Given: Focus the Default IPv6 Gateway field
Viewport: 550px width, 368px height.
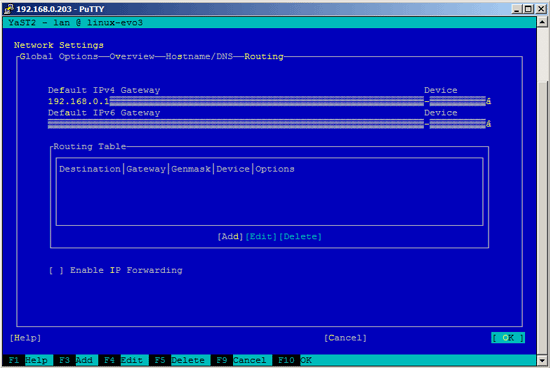Looking at the screenshot, I should pyautogui.click(x=236, y=124).
